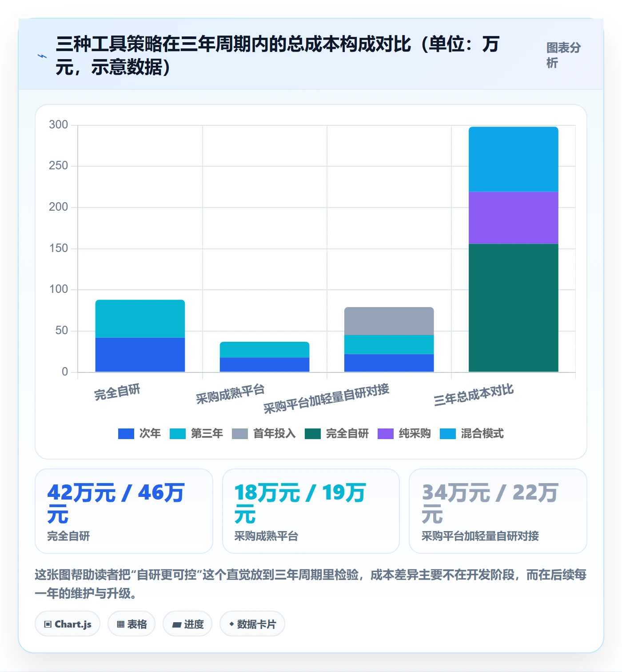Viewport: 622px width, 672px height.
Task: Toggle the 第三年 legend item
Action: tap(196, 433)
